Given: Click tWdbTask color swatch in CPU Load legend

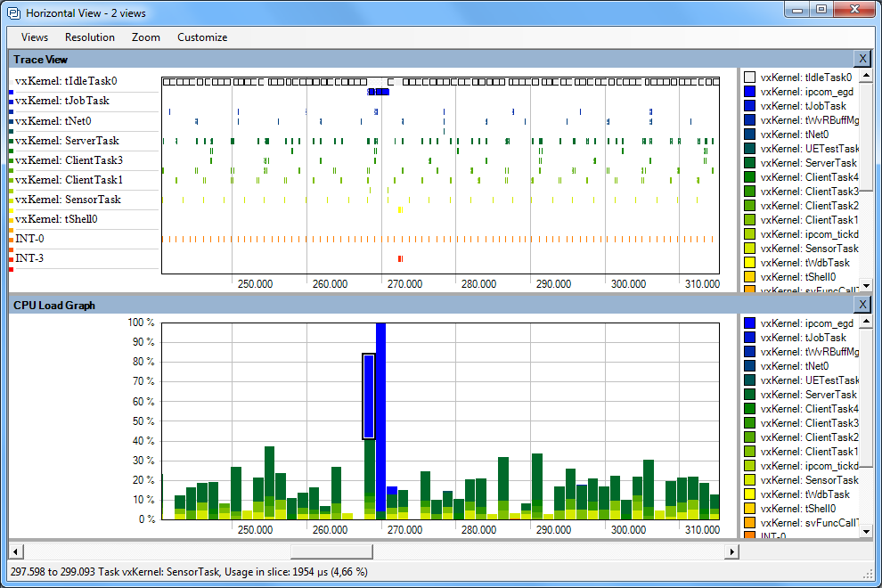Looking at the screenshot, I should (749, 494).
